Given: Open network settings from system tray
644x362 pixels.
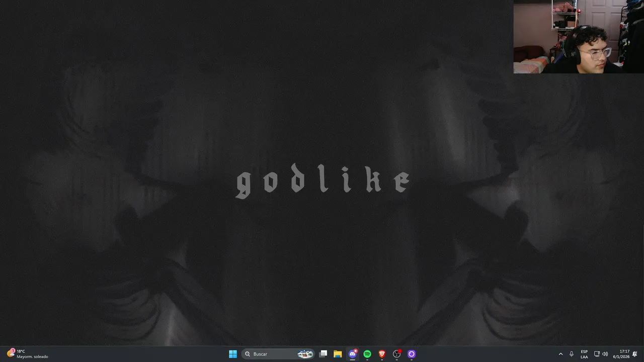Looking at the screenshot, I should coord(597,354).
